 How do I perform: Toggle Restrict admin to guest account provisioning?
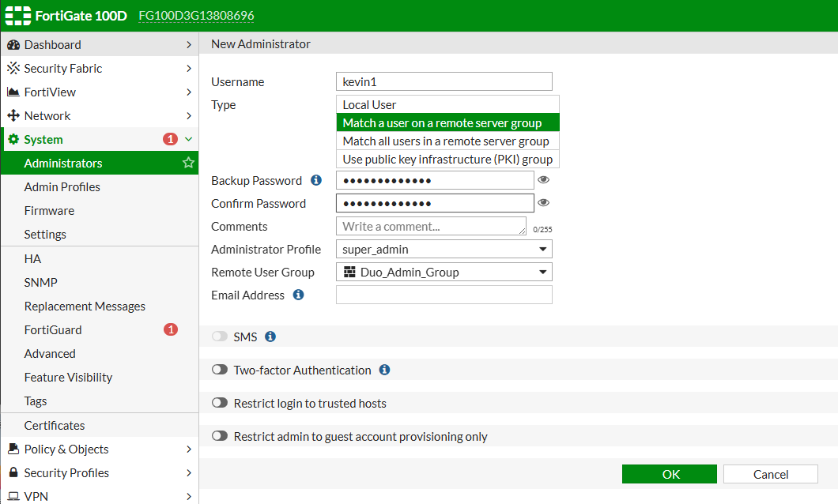pyautogui.click(x=220, y=435)
